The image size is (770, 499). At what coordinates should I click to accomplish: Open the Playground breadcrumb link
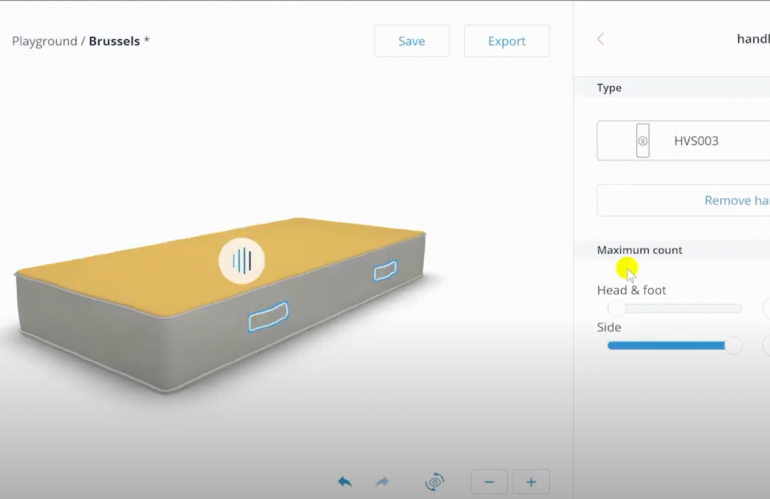[46, 41]
